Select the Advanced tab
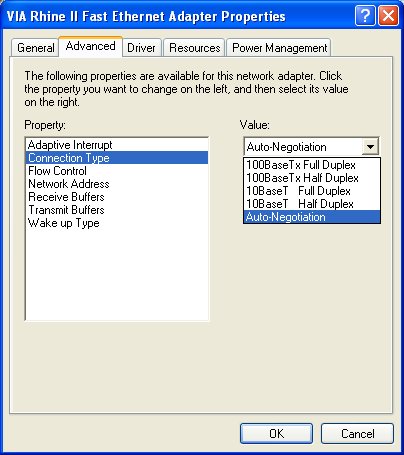 pyautogui.click(x=91, y=46)
